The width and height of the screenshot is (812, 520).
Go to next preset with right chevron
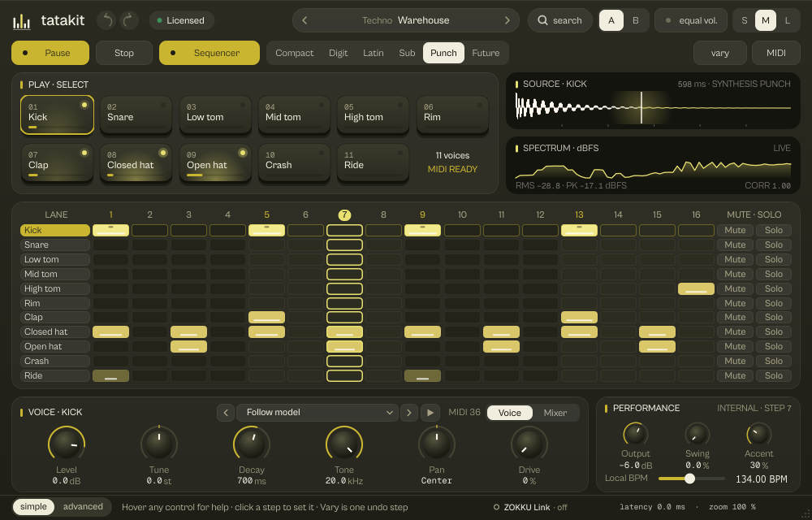tap(507, 20)
